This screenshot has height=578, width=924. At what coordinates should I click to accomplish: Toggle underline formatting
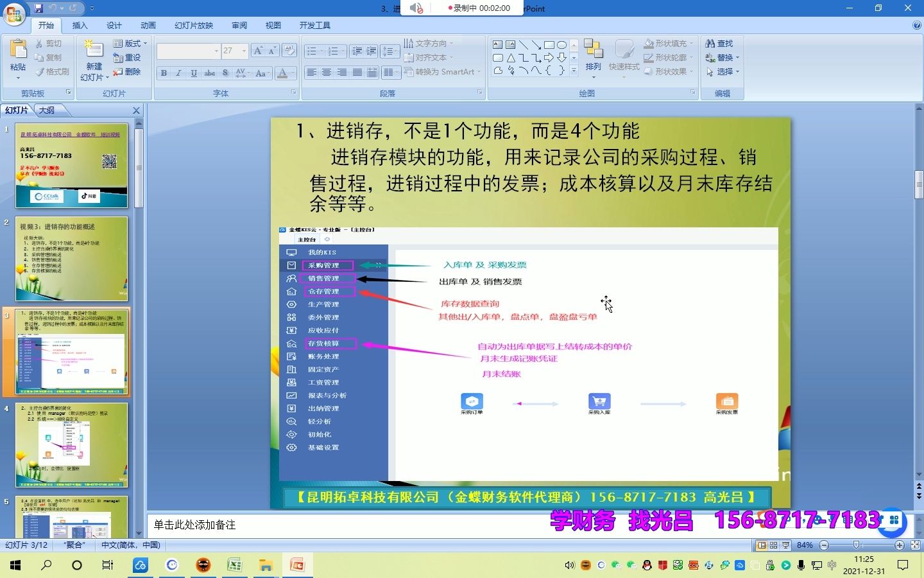(x=194, y=73)
